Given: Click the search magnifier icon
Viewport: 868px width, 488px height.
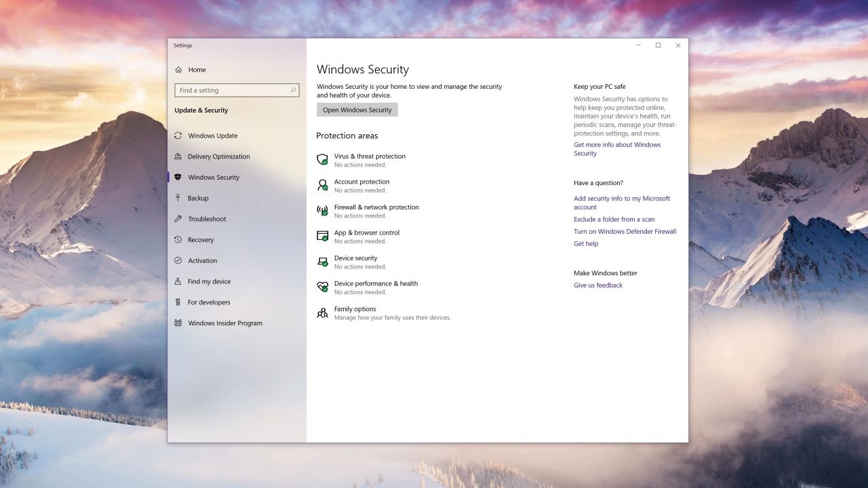Looking at the screenshot, I should (294, 90).
